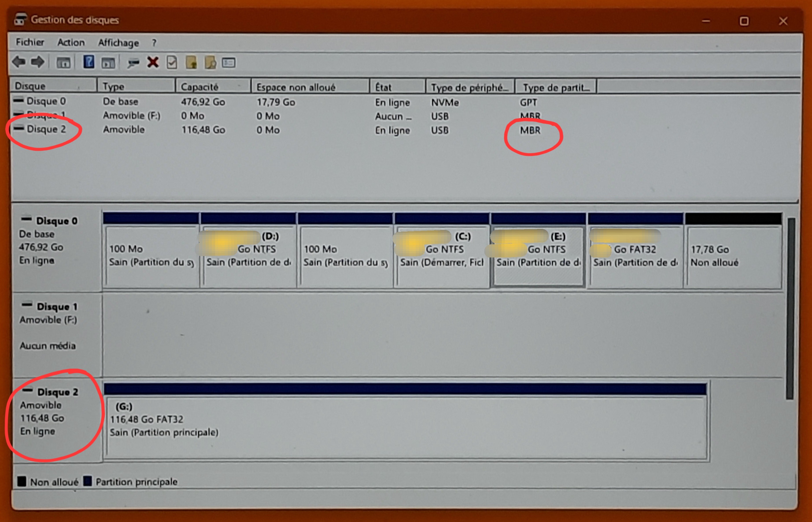This screenshot has width=812, height=522.
Task: Open the Affichage menu
Action: (118, 43)
